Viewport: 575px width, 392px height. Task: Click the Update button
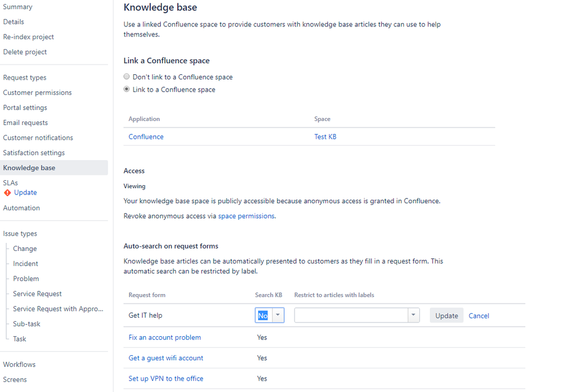pos(447,315)
